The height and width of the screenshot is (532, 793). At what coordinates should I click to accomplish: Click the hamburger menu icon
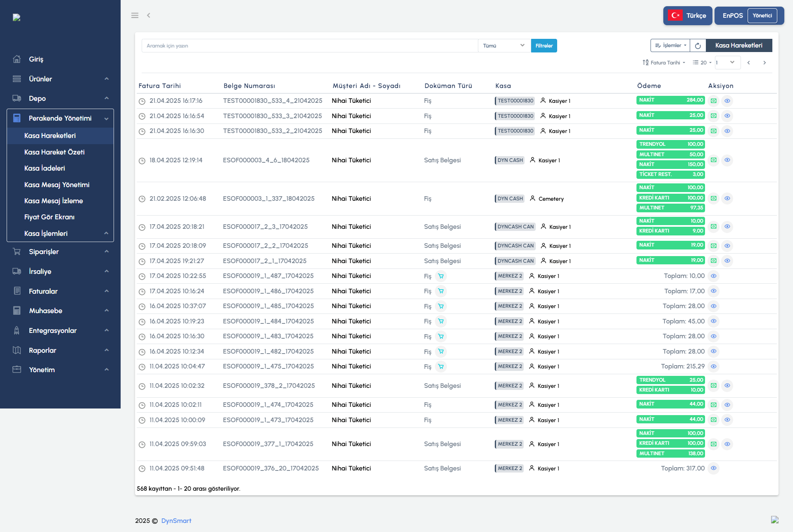click(135, 15)
